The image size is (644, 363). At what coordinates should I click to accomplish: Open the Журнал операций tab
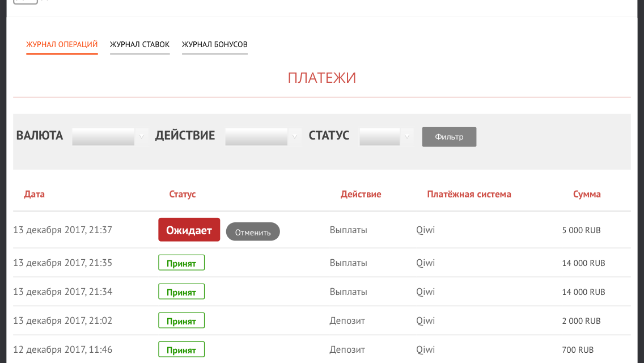tap(62, 44)
